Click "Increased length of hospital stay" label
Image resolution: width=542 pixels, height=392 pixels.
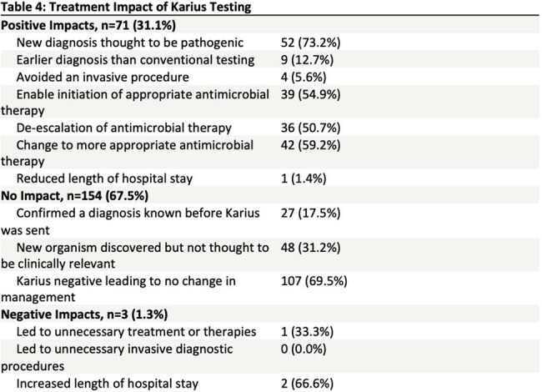pos(108,384)
